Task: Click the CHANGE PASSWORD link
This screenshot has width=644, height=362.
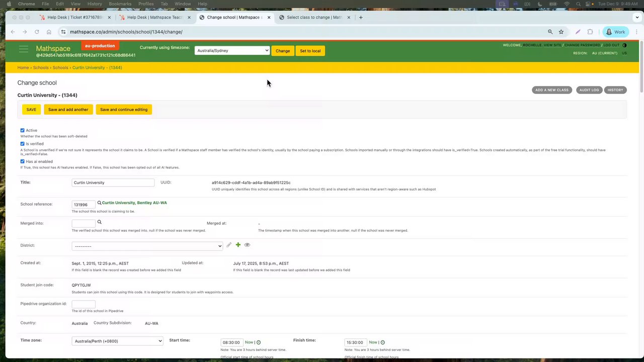Action: click(x=583, y=45)
